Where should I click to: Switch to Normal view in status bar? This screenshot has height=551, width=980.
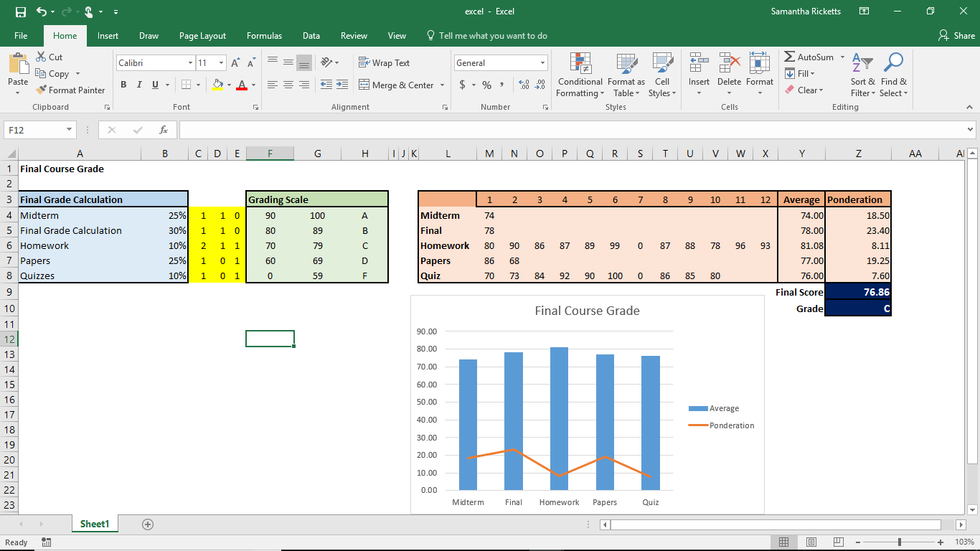click(x=784, y=542)
